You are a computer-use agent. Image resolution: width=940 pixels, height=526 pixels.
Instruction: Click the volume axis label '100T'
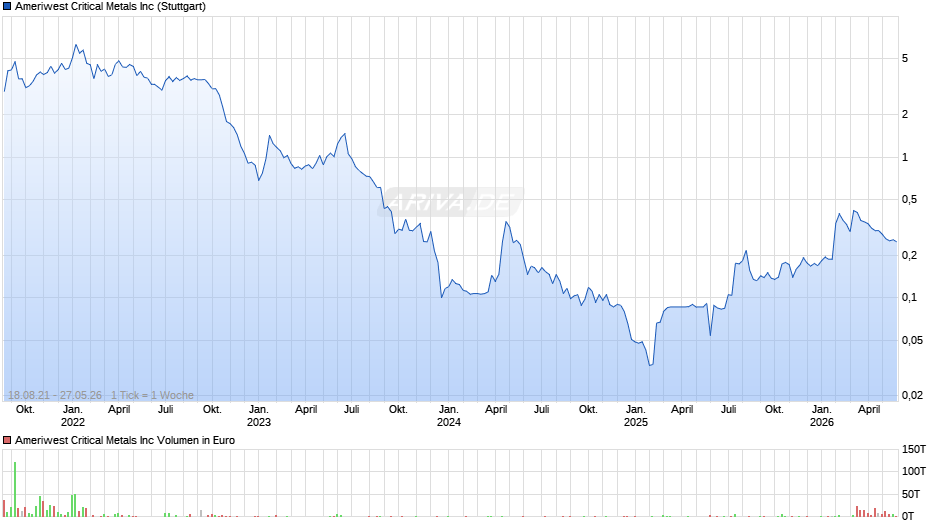tap(914, 471)
